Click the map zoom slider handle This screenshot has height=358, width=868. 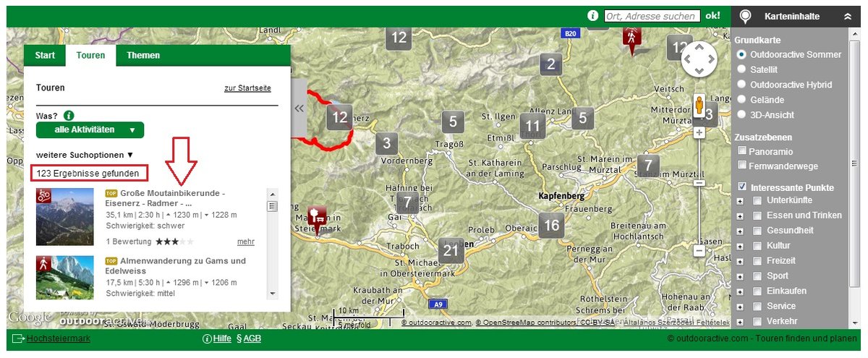699,183
